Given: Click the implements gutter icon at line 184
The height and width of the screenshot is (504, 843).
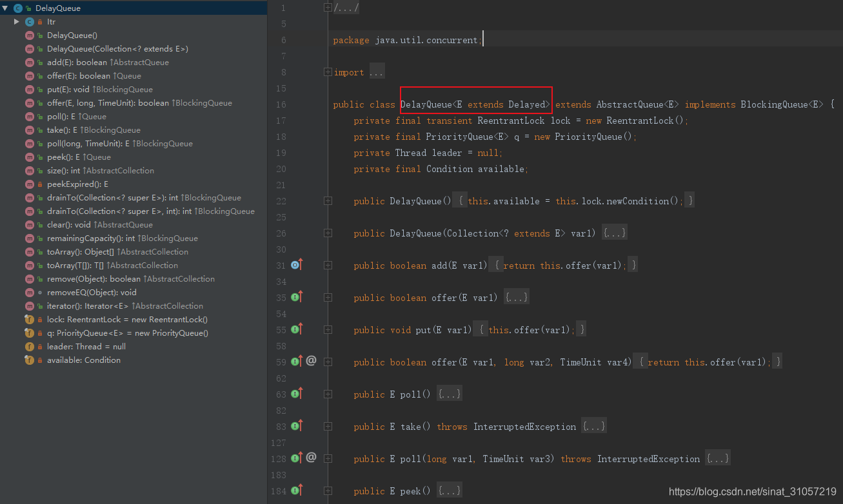Looking at the screenshot, I should coord(297,490).
